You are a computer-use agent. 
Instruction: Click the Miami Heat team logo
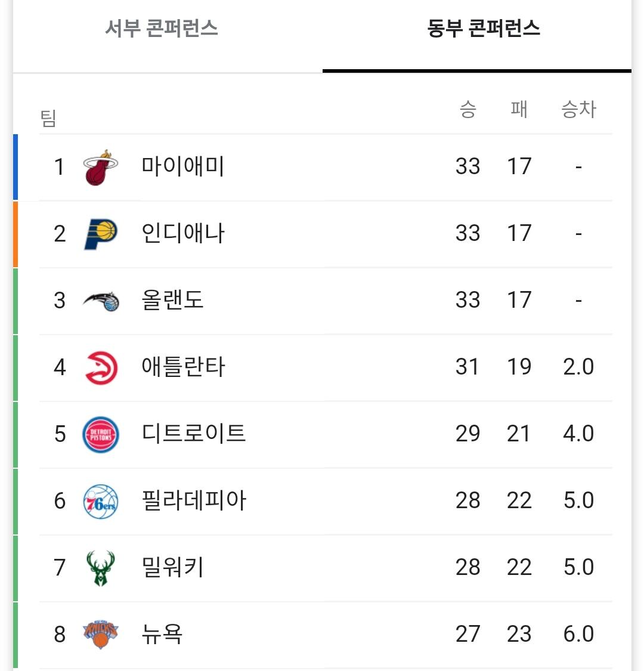[x=100, y=167]
